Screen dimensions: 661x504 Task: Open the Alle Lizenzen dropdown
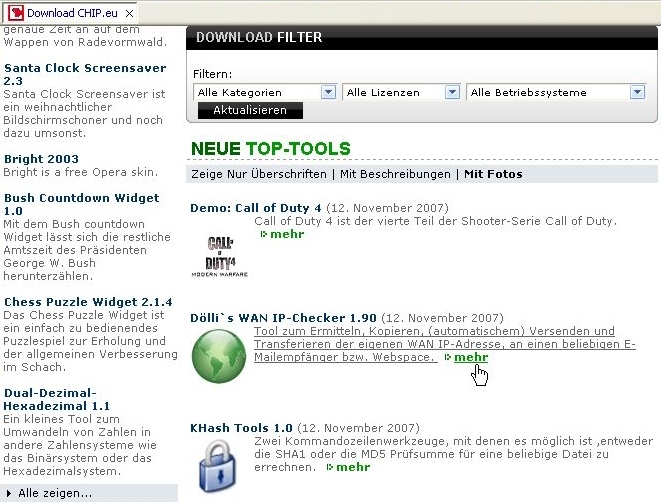tap(401, 92)
